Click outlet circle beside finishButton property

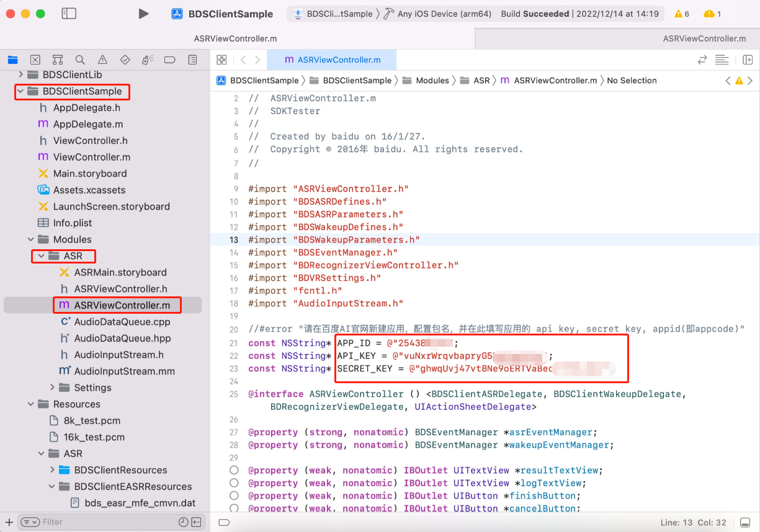click(234, 496)
